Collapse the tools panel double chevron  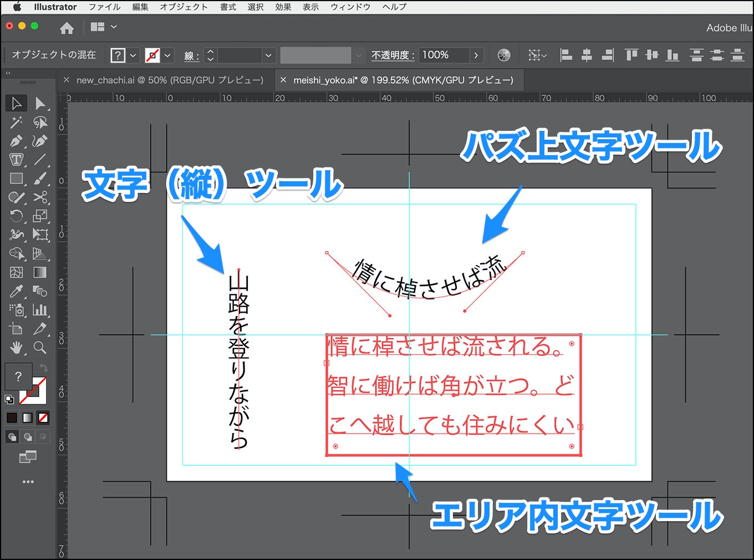[x=8, y=73]
